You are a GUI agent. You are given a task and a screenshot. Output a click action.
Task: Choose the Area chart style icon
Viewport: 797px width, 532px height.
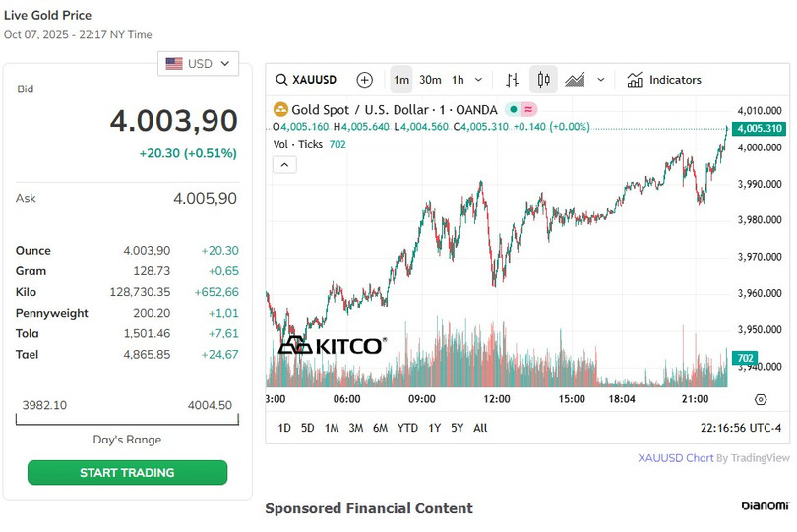(x=576, y=80)
